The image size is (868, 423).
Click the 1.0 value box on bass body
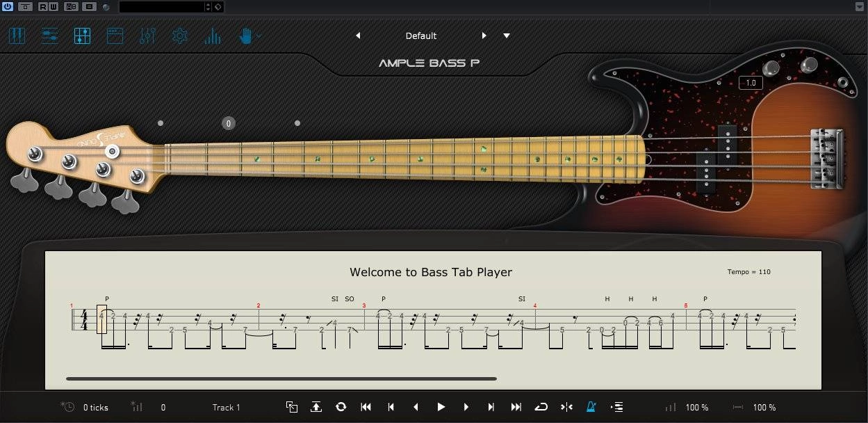pyautogui.click(x=751, y=83)
